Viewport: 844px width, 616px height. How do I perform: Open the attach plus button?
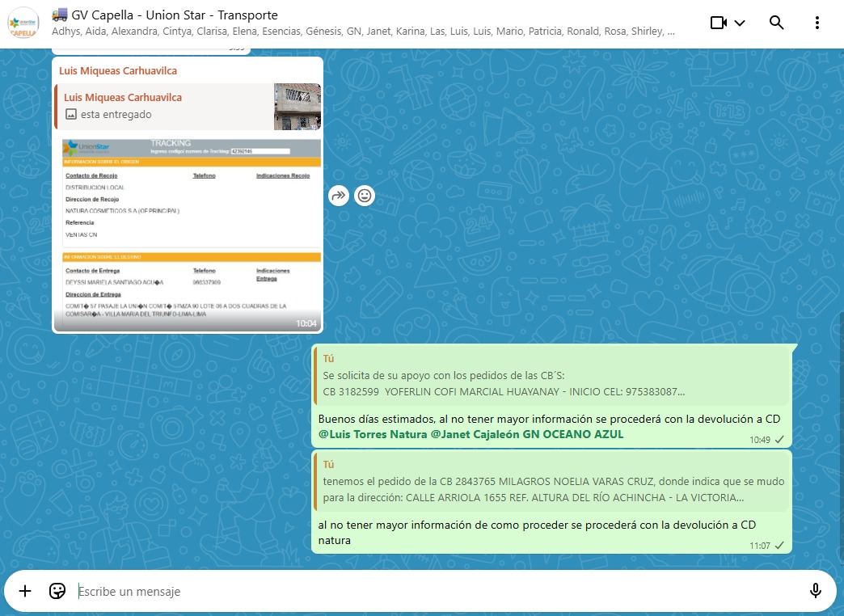point(25,591)
